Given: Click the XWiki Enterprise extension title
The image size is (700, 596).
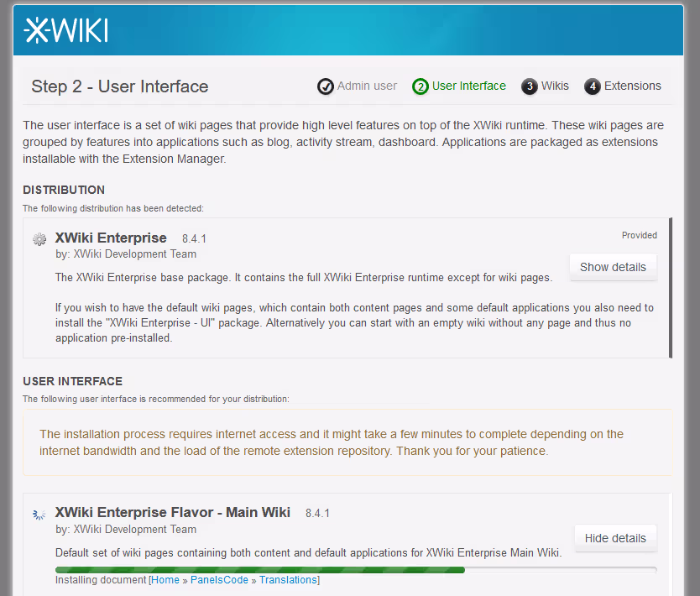Looking at the screenshot, I should (x=111, y=238).
